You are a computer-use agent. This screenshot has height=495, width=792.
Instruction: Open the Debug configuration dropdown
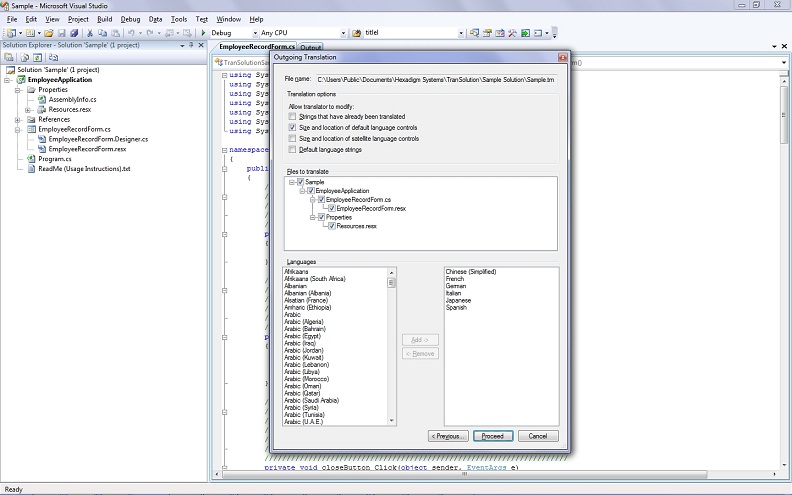(255, 33)
